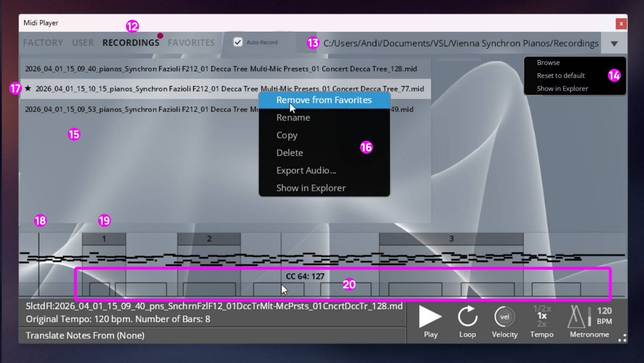Viewport: 644px width, 363px height.
Task: Click bar 3 marker in timeline
Action: tap(451, 239)
